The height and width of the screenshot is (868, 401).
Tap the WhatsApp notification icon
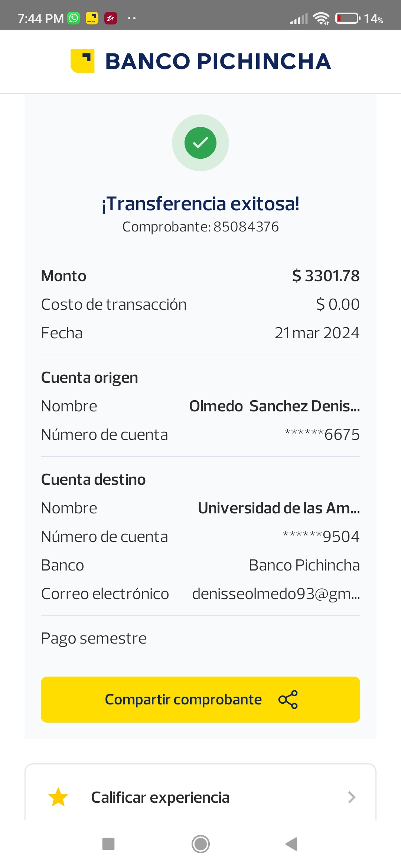(x=74, y=18)
